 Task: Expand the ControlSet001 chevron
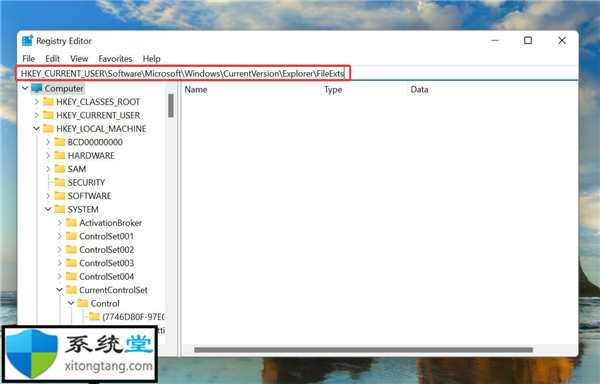(59, 236)
